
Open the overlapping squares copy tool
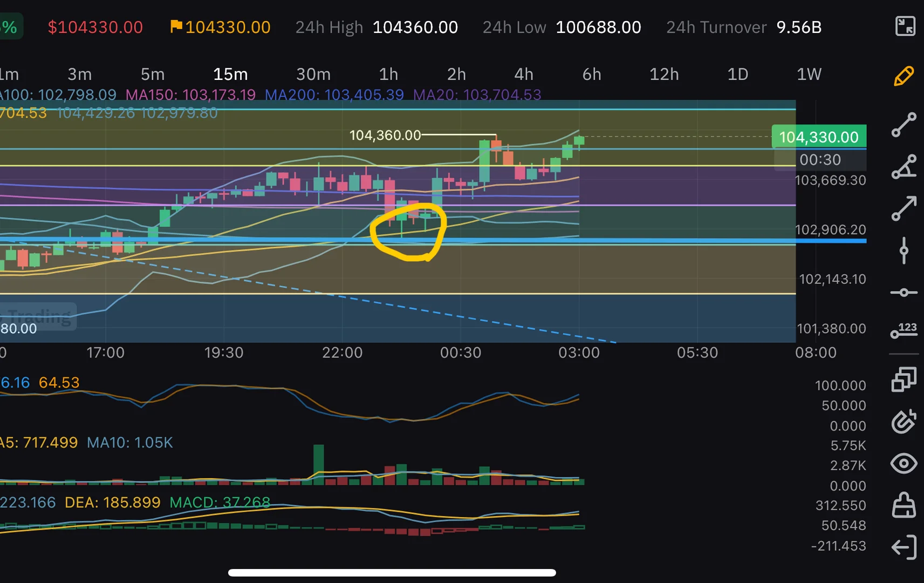tap(904, 379)
